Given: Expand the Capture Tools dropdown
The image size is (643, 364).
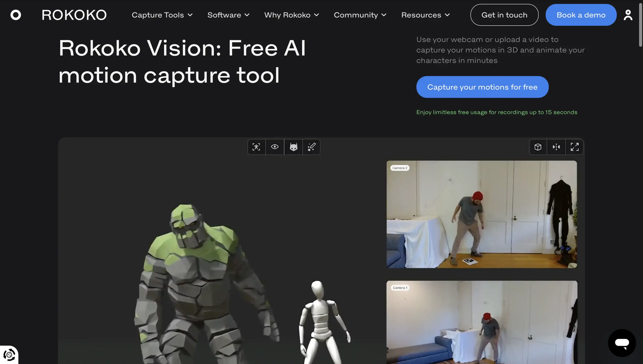Looking at the screenshot, I should (x=162, y=15).
